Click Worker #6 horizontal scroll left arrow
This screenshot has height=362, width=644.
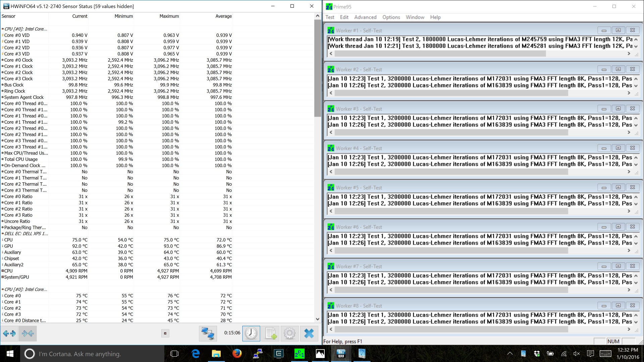[x=331, y=250]
